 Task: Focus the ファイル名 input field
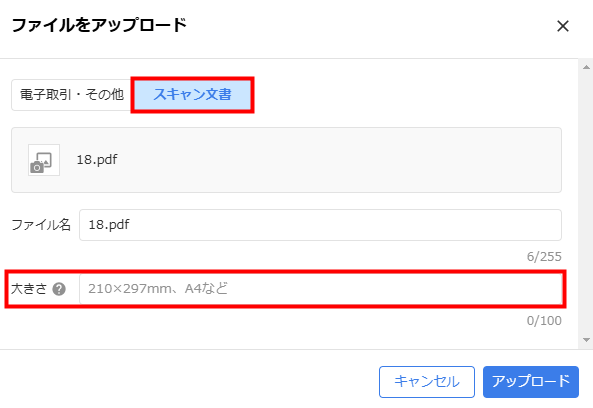coord(320,225)
